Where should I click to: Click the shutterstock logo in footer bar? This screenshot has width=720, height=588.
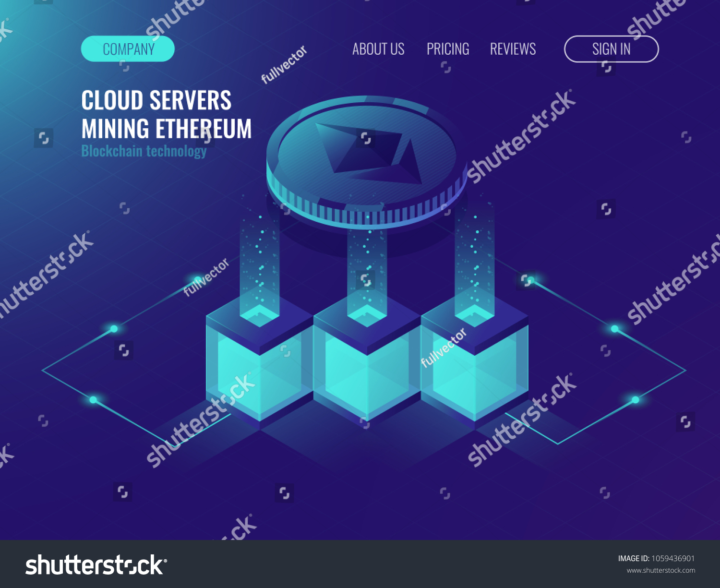(x=96, y=565)
